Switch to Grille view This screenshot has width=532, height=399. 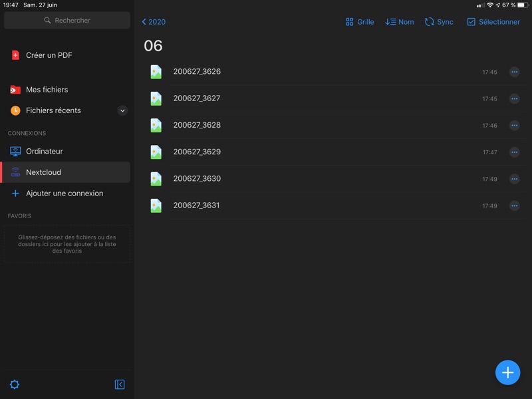360,22
